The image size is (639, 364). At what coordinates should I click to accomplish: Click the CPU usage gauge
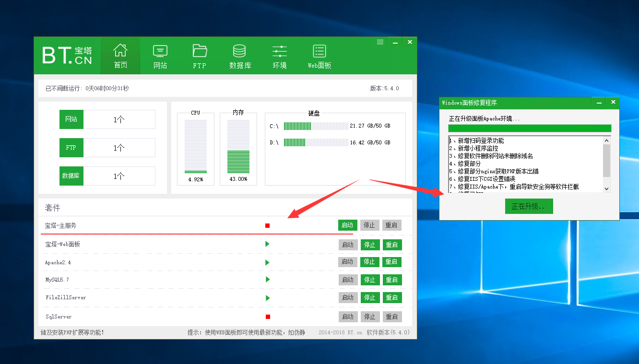196,147
